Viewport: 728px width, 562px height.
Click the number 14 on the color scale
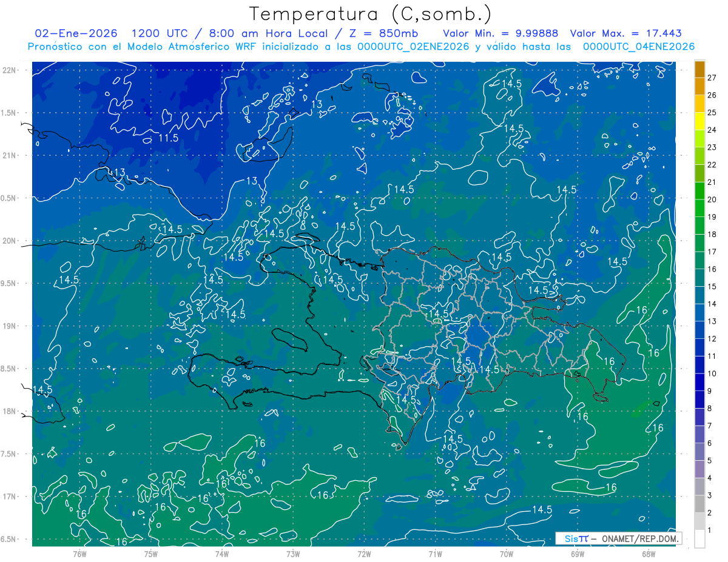712,304
